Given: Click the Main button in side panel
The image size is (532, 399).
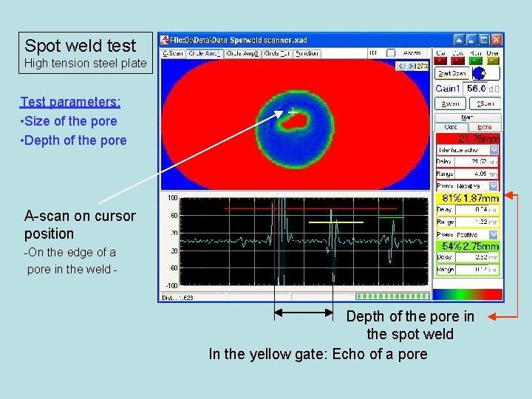Looking at the screenshot, I should [468, 117].
